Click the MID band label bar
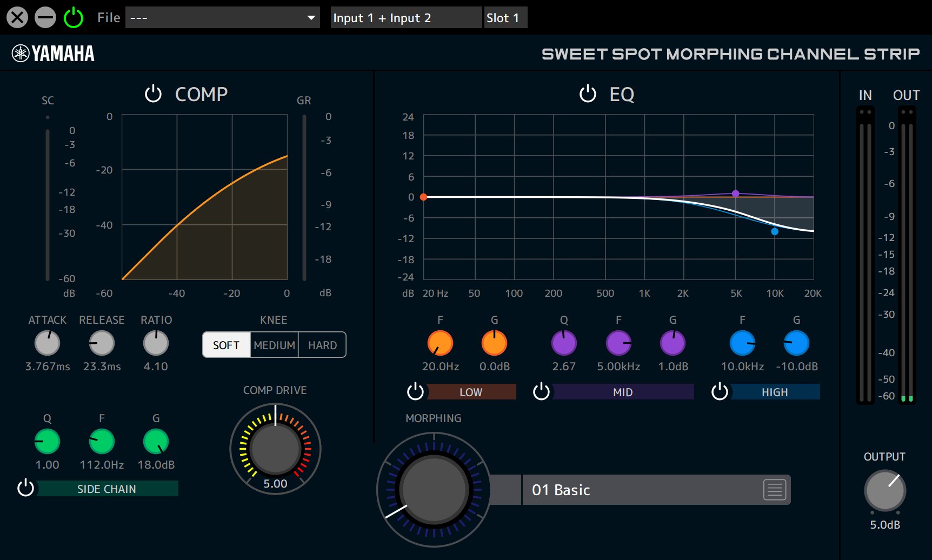The height and width of the screenshot is (560, 932). [x=623, y=392]
